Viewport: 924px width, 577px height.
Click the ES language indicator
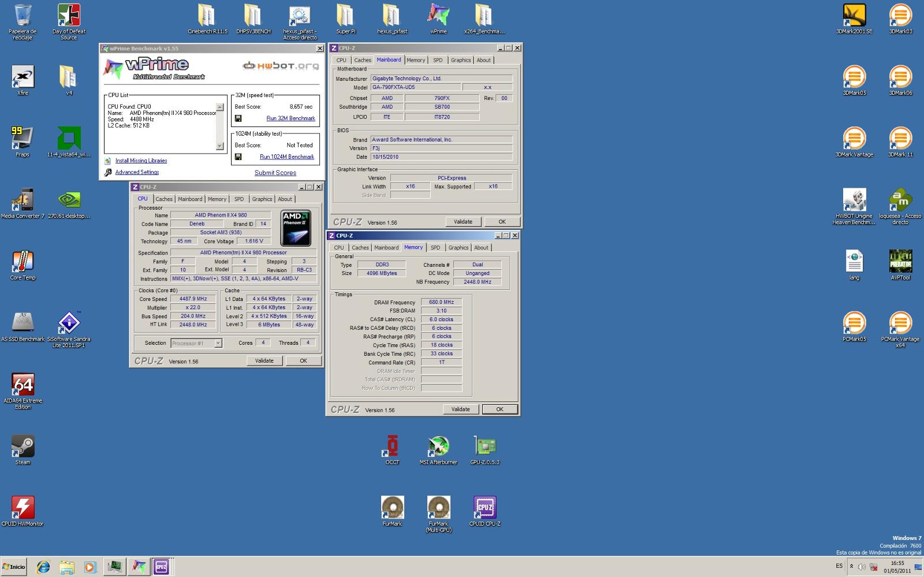[x=839, y=566]
